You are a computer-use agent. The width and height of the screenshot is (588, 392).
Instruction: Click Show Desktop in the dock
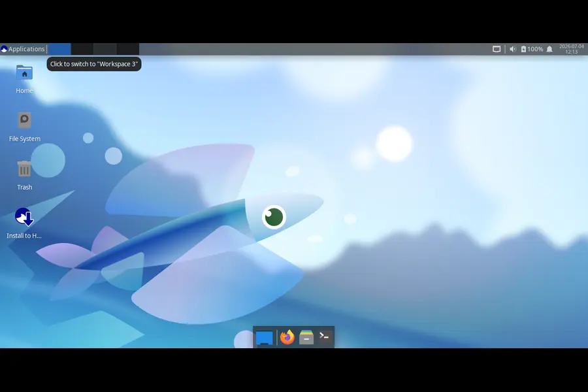pos(265,337)
